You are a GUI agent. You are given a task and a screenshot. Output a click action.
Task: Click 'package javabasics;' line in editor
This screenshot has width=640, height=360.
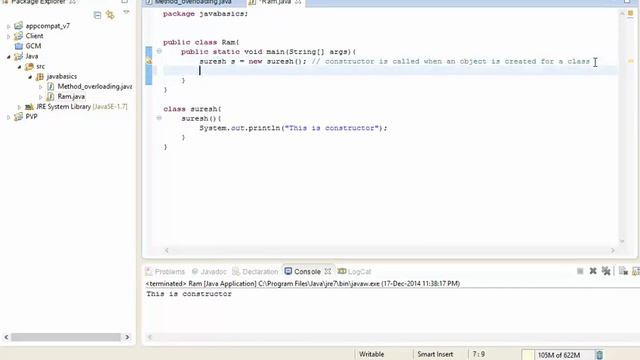coord(205,14)
